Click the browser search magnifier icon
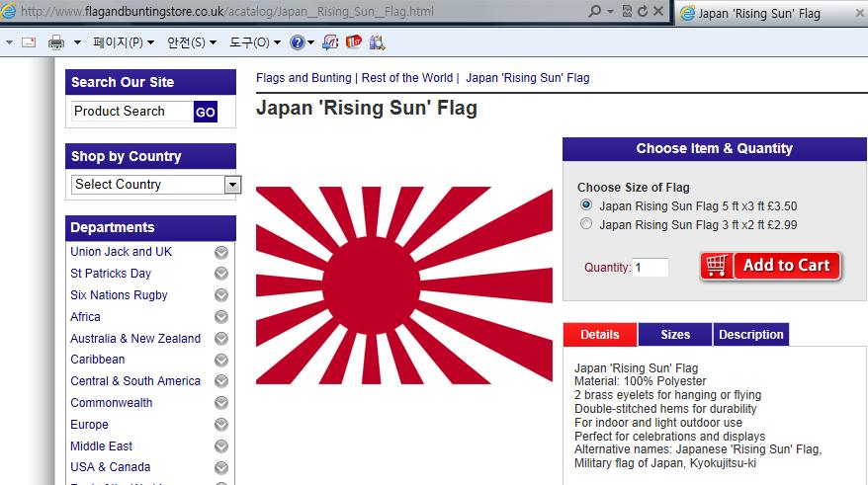The height and width of the screenshot is (485, 868). pyautogui.click(x=594, y=11)
